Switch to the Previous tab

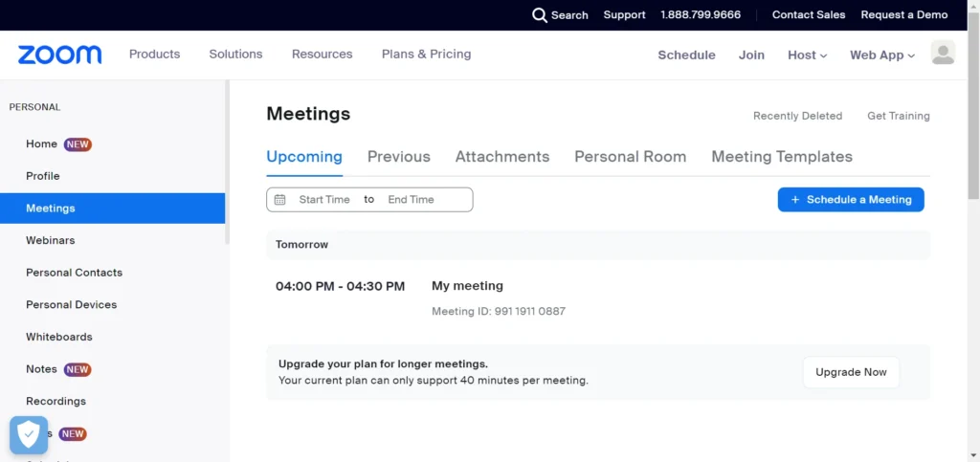tap(399, 157)
